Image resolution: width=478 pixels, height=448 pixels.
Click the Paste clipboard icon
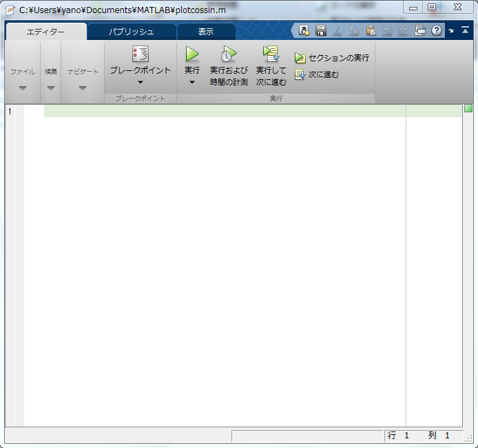click(x=371, y=30)
